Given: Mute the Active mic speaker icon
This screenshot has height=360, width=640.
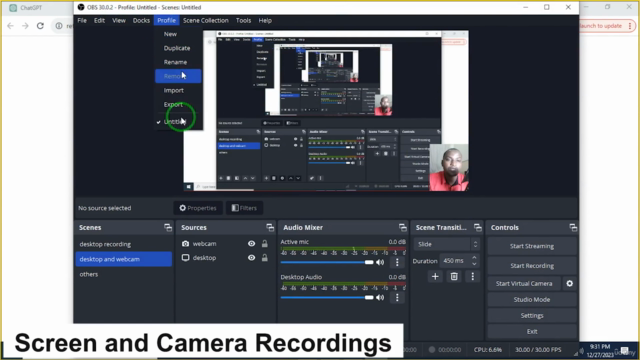Looking at the screenshot, I should (380, 262).
